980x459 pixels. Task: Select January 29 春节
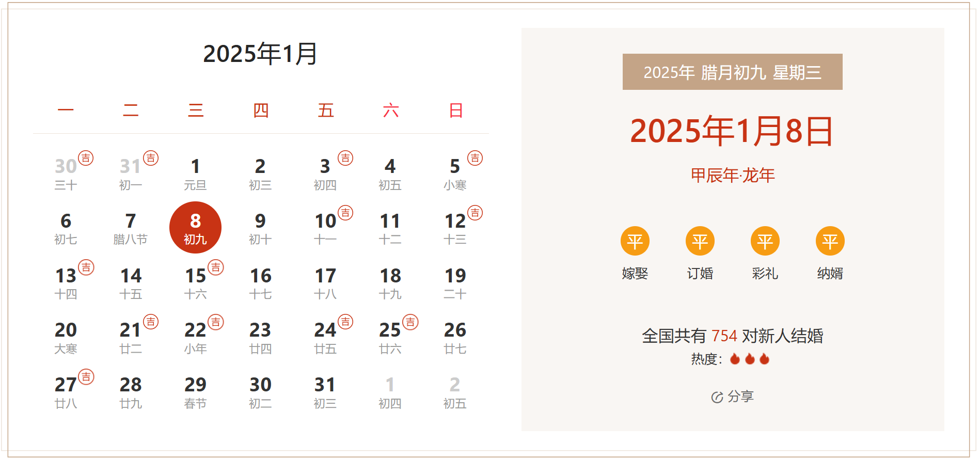(x=196, y=392)
